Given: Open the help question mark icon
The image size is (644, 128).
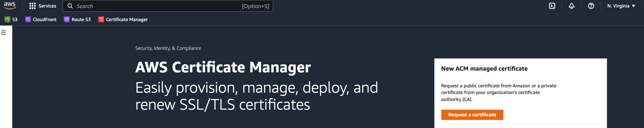Looking at the screenshot, I should pyautogui.click(x=591, y=6).
